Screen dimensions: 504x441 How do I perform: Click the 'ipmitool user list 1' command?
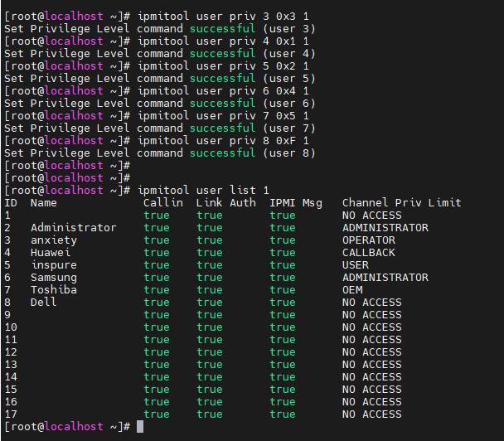[x=203, y=191]
